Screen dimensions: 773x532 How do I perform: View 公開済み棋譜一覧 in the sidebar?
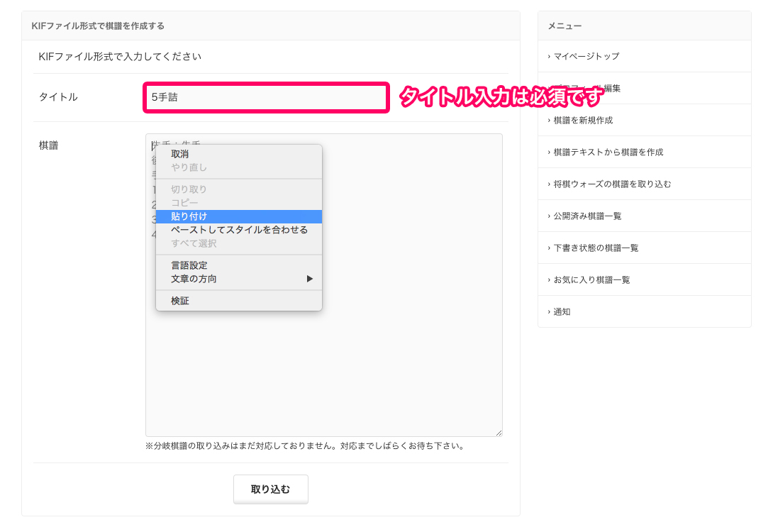coord(587,216)
